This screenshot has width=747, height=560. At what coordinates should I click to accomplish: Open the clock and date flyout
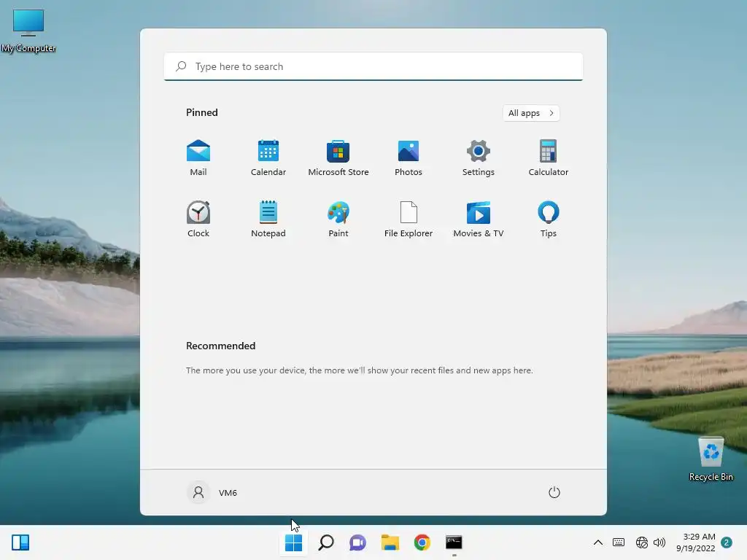point(695,542)
